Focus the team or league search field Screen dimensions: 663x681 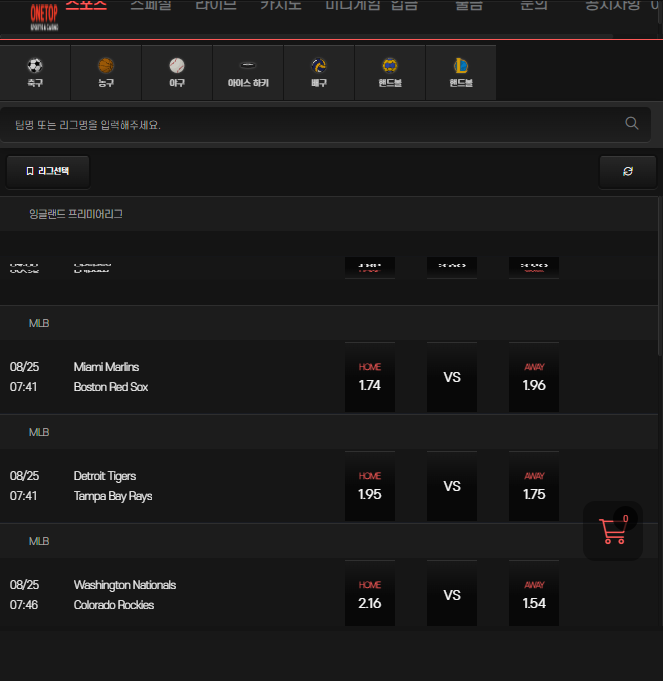coord(325,125)
